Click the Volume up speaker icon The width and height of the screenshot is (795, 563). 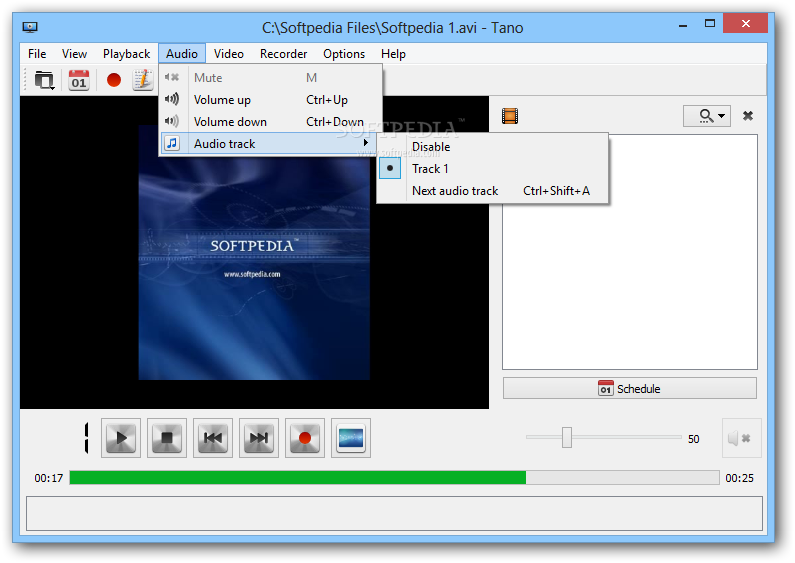172,99
